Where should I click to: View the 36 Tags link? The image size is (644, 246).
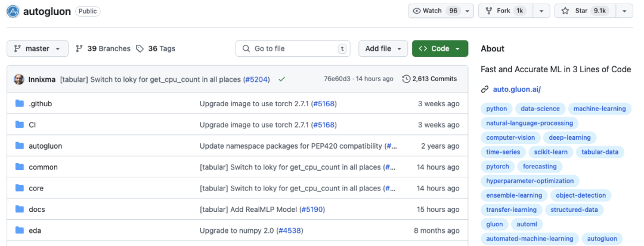click(156, 48)
